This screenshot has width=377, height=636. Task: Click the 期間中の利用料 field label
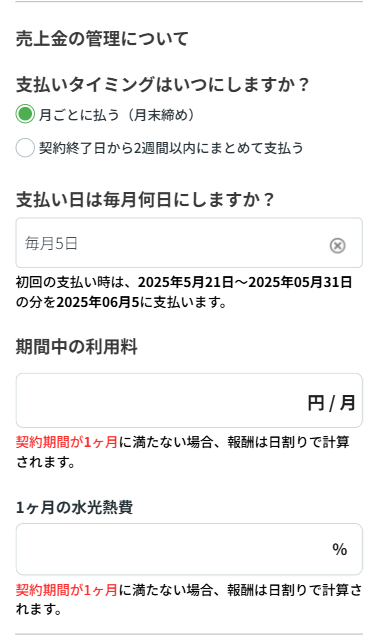tap(77, 347)
